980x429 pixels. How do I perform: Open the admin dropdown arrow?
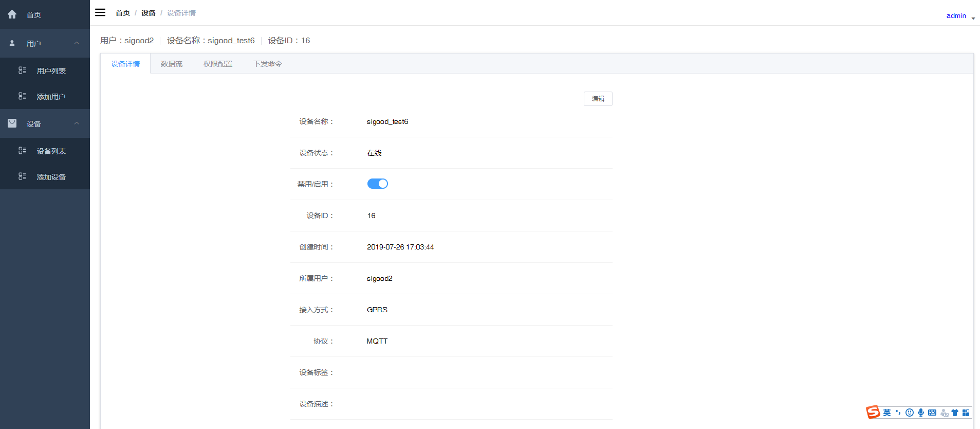[x=973, y=18]
